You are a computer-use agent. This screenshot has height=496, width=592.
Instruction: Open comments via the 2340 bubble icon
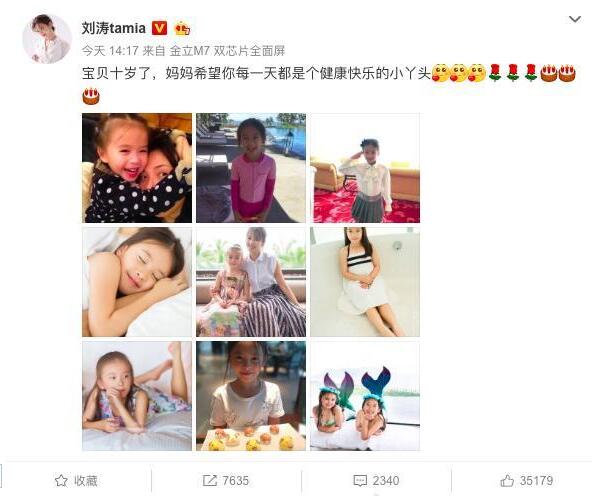click(360, 481)
